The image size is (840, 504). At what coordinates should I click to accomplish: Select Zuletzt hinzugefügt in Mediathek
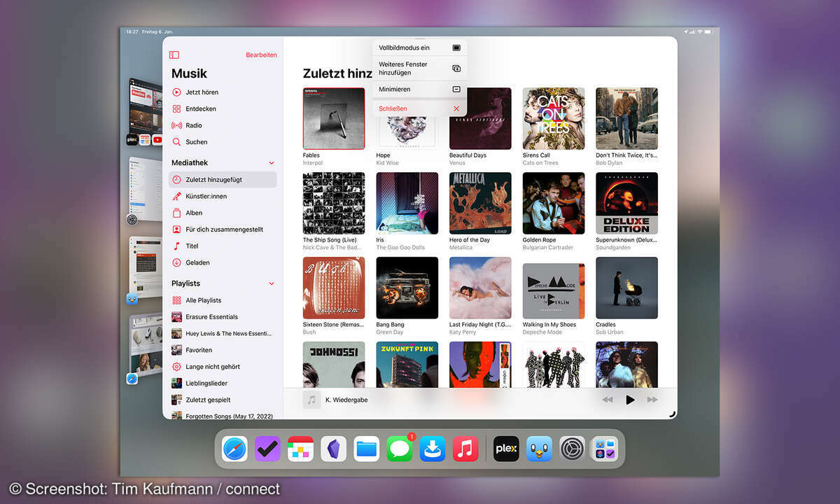(223, 179)
